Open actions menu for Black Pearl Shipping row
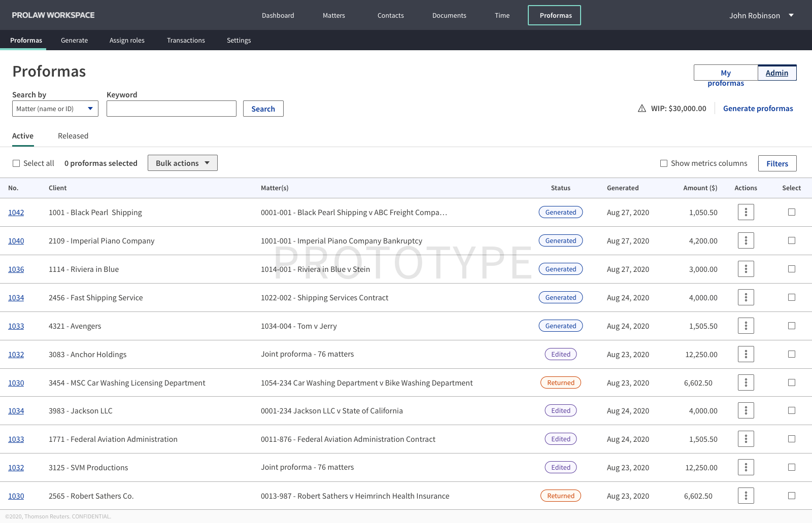This screenshot has width=812, height=523. [x=746, y=212]
